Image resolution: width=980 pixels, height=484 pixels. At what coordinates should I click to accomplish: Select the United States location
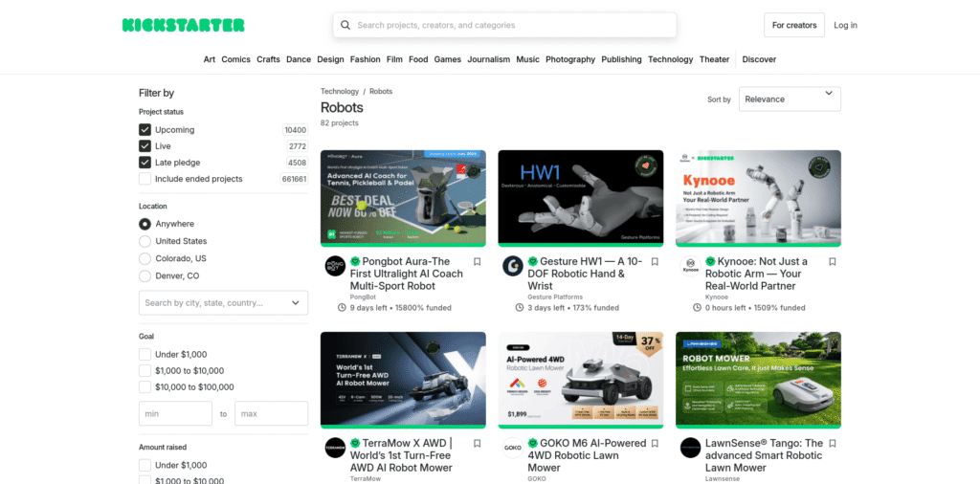145,241
